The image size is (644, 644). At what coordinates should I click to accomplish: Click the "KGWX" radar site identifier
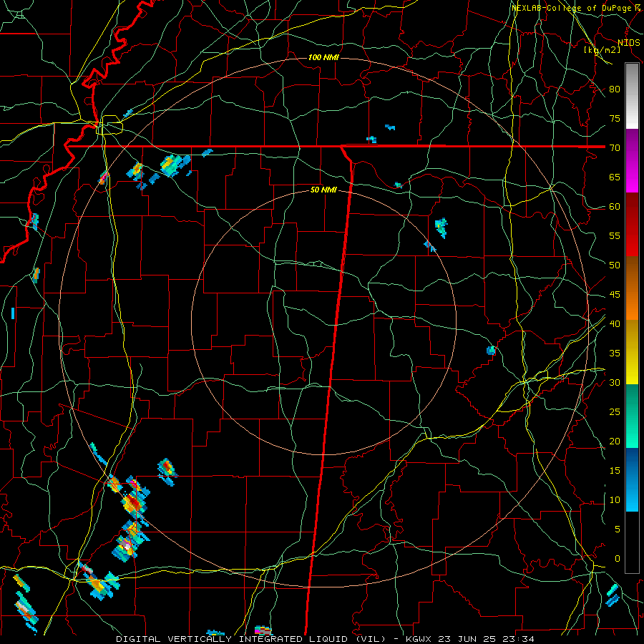click(x=419, y=639)
